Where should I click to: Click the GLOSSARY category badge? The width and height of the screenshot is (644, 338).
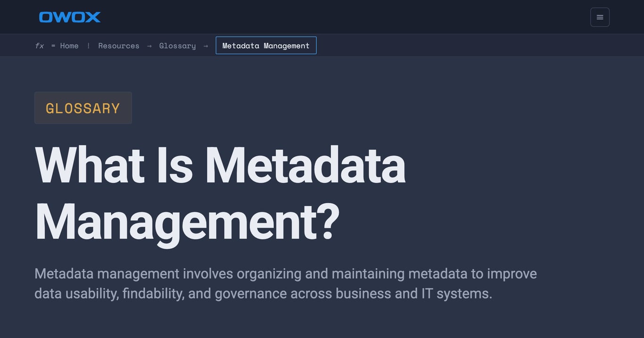click(83, 108)
